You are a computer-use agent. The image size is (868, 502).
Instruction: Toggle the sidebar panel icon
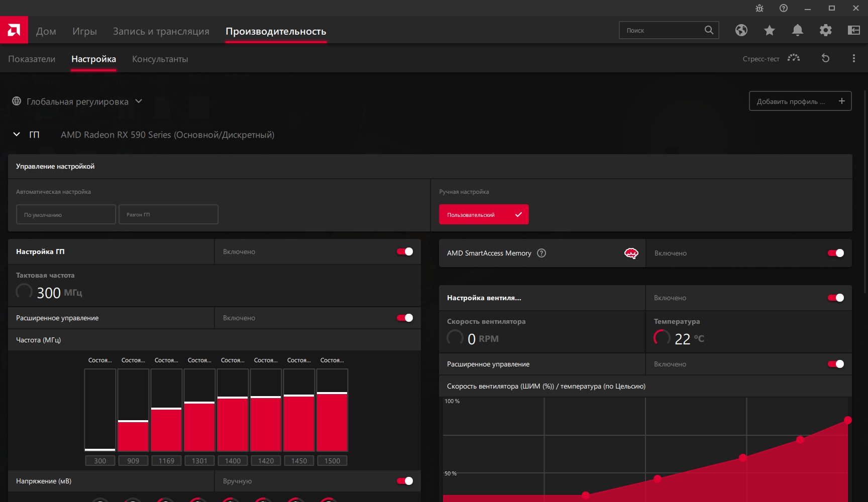click(x=854, y=30)
